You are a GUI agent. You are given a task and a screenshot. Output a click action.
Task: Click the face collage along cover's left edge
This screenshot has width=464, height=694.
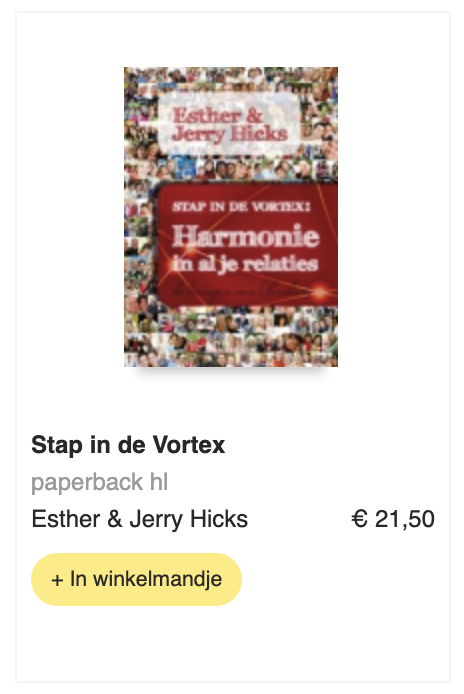139,216
